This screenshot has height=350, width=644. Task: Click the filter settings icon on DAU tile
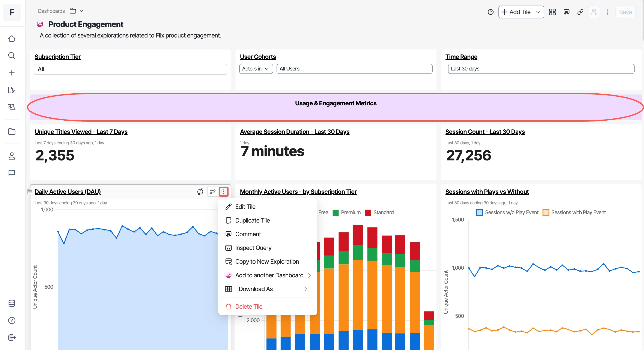pos(212,192)
